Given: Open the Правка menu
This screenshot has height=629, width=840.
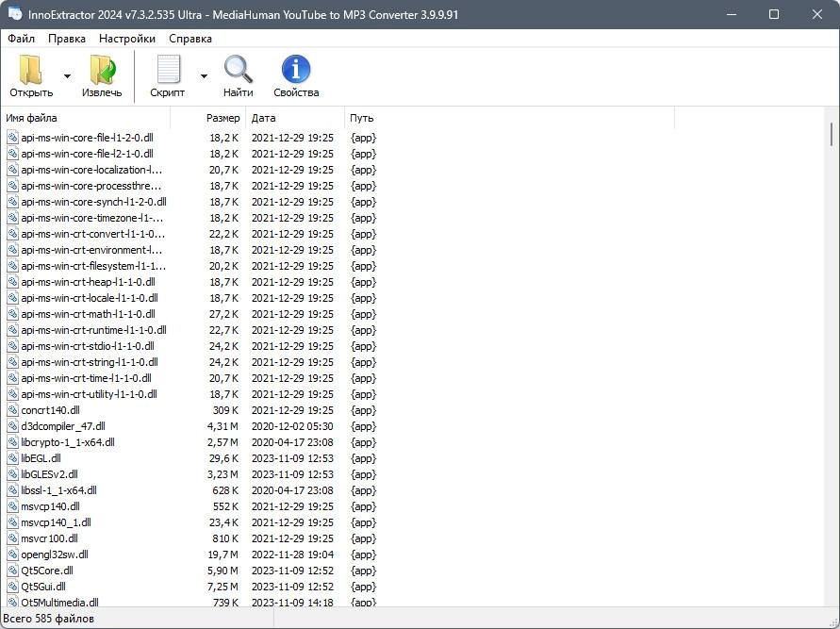Looking at the screenshot, I should [67, 39].
